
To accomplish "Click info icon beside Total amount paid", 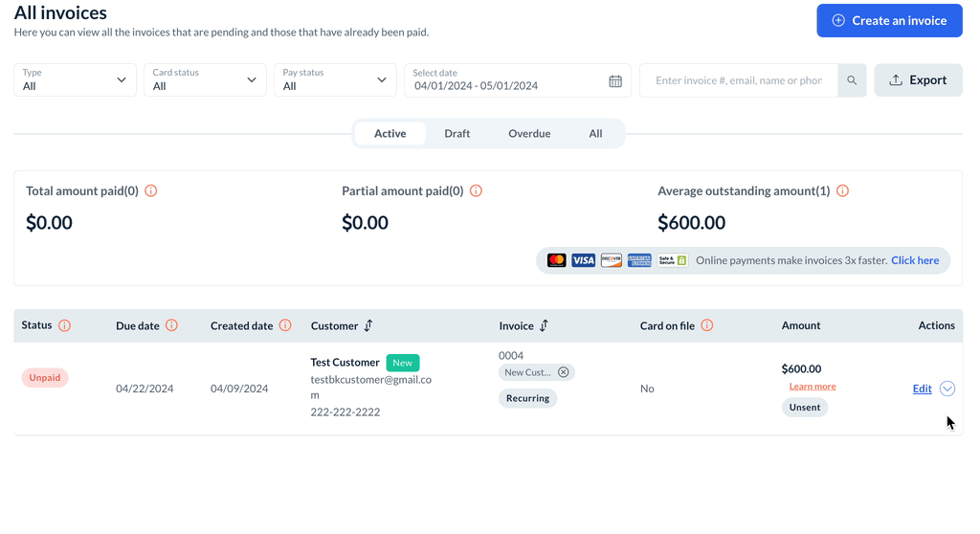I will click(x=150, y=190).
